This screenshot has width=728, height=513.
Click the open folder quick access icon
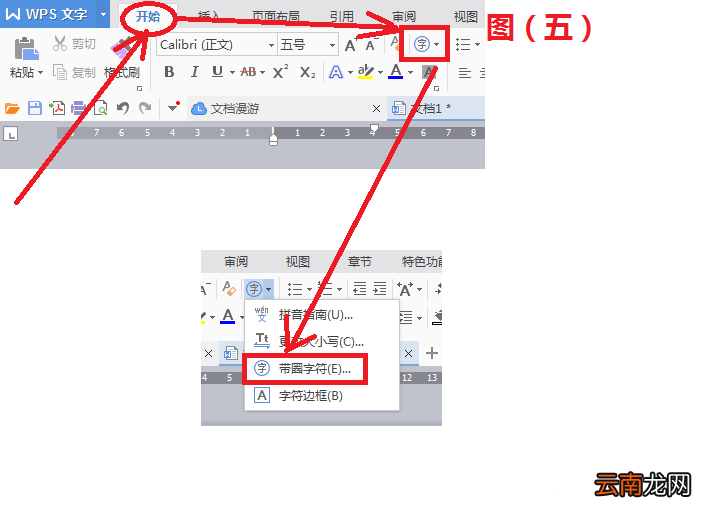click(12, 109)
